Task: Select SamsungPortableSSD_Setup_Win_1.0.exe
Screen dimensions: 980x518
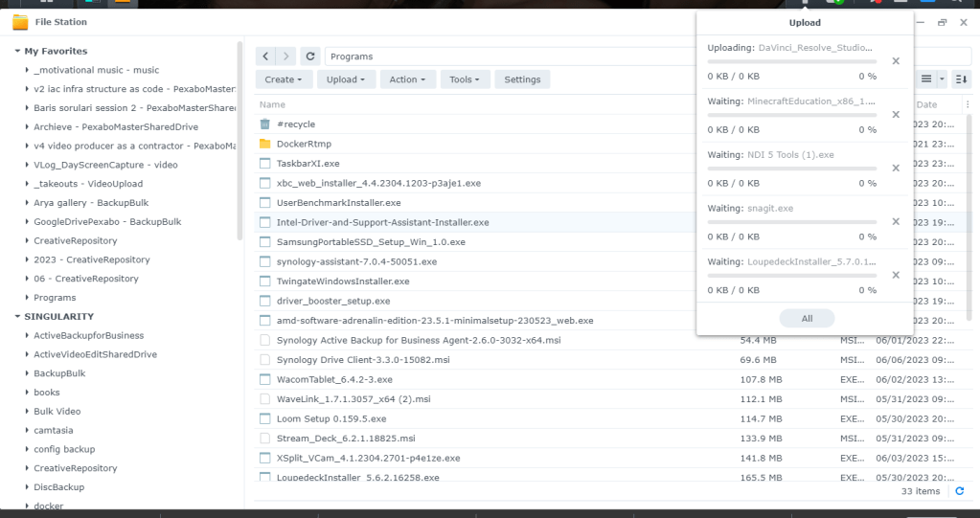Action: (x=372, y=242)
